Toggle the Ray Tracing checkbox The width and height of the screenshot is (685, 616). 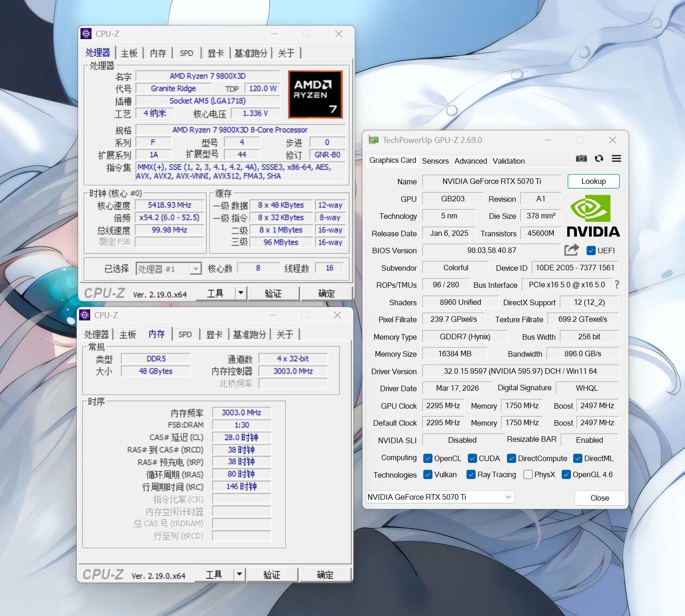[x=471, y=474]
